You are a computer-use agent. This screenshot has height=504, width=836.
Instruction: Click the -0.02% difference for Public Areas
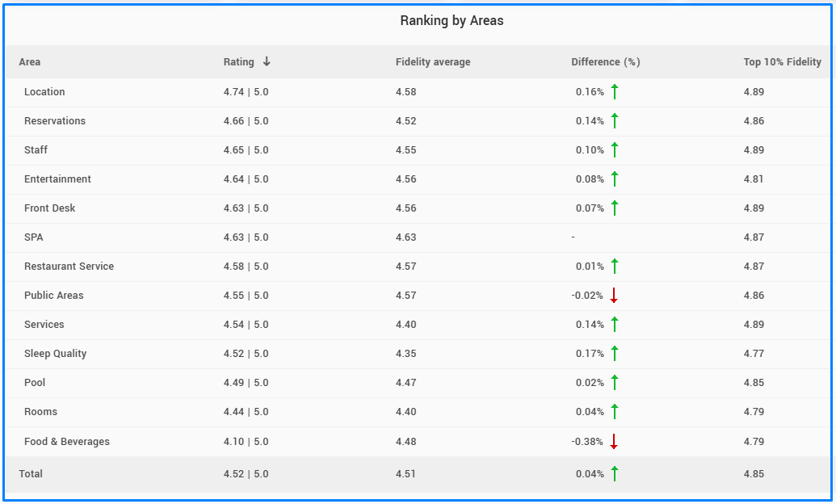click(x=587, y=296)
